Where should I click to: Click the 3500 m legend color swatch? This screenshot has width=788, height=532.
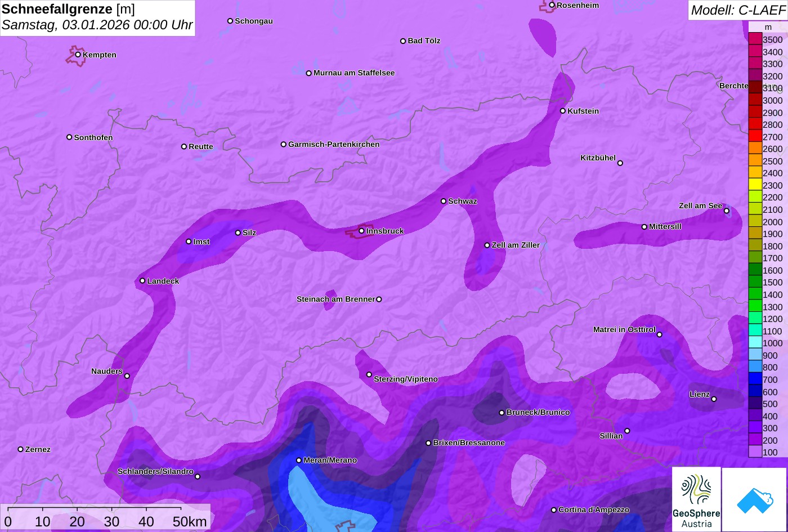pyautogui.click(x=755, y=39)
